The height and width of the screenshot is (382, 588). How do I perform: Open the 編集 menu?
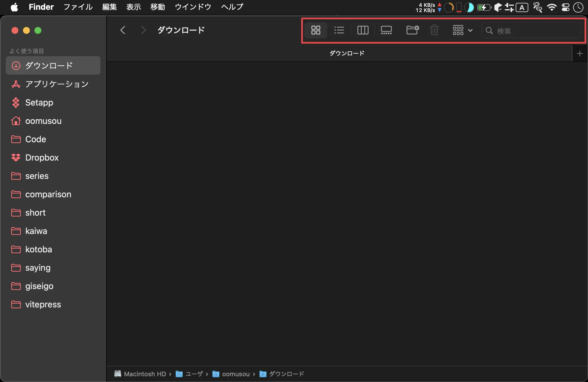[109, 7]
